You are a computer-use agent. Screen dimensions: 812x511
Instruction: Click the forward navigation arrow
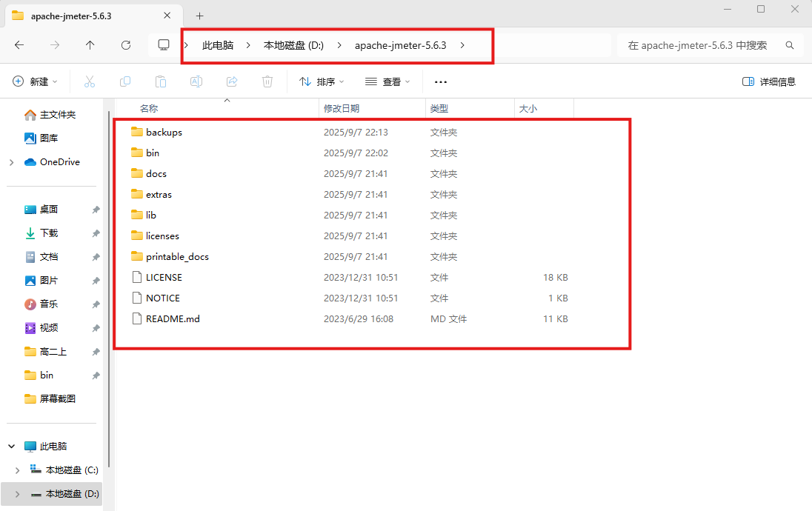pos(54,45)
